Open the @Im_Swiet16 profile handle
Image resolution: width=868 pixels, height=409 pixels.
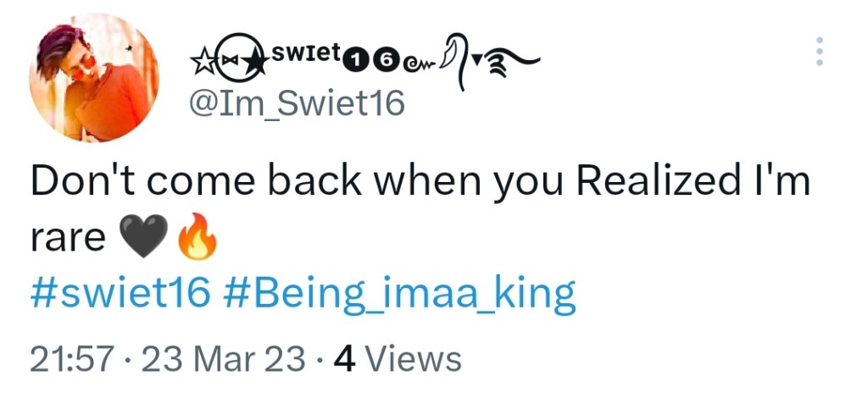[x=295, y=103]
